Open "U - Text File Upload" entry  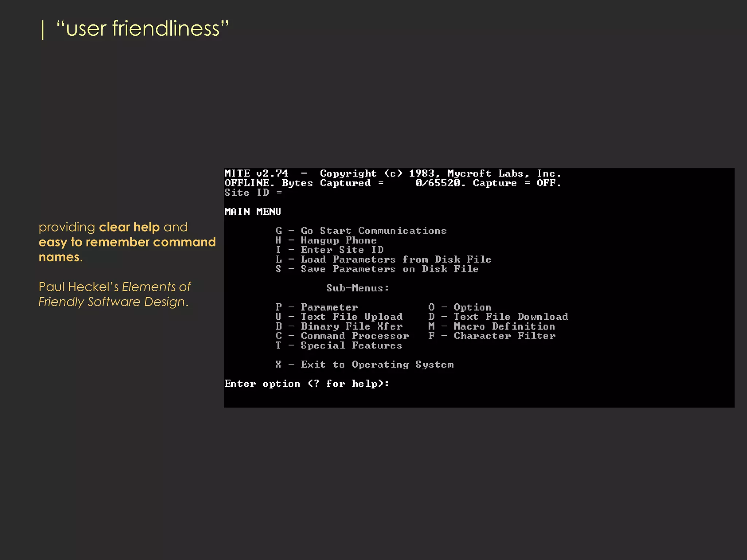(339, 316)
